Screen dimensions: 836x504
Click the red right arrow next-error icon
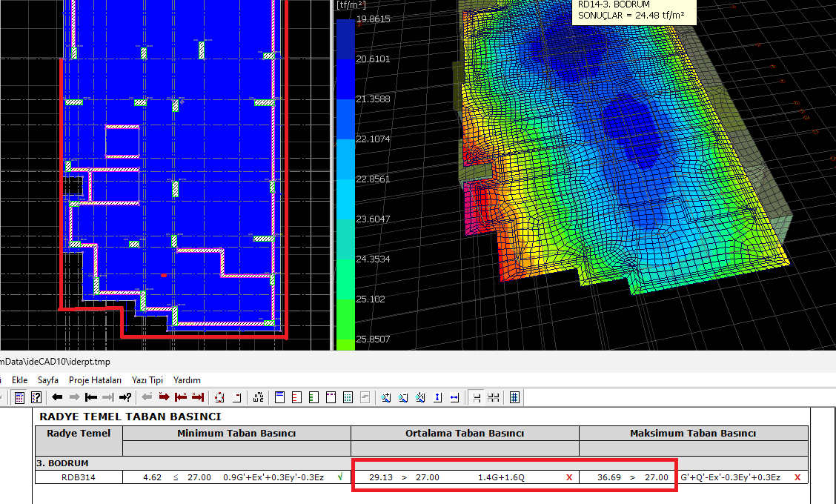click(x=165, y=397)
